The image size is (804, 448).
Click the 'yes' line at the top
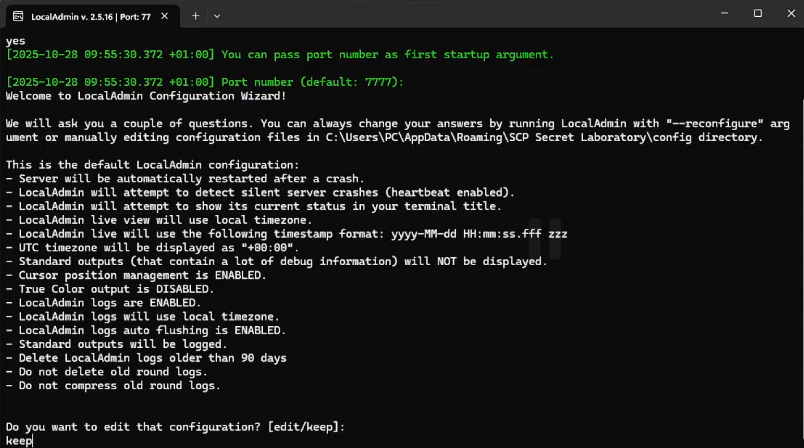[x=15, y=41]
